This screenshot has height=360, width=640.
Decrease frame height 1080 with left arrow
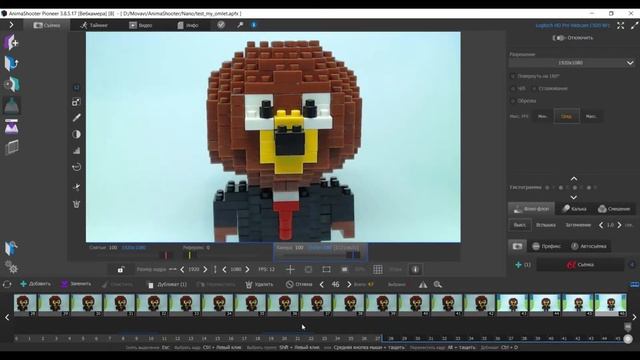[x=224, y=269]
